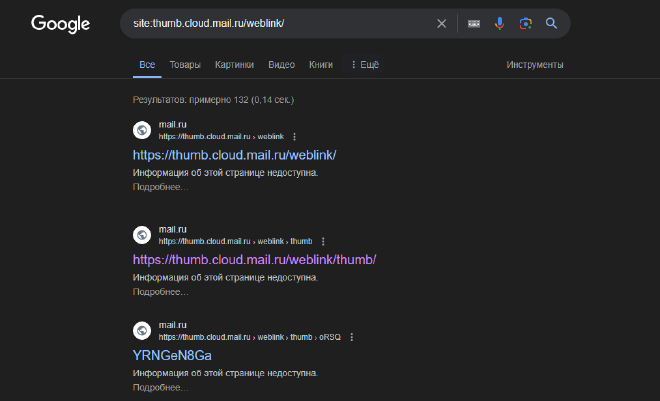Open the on-screen keyboard input tool
Image resolution: width=660 pixels, height=401 pixels.
tap(474, 24)
